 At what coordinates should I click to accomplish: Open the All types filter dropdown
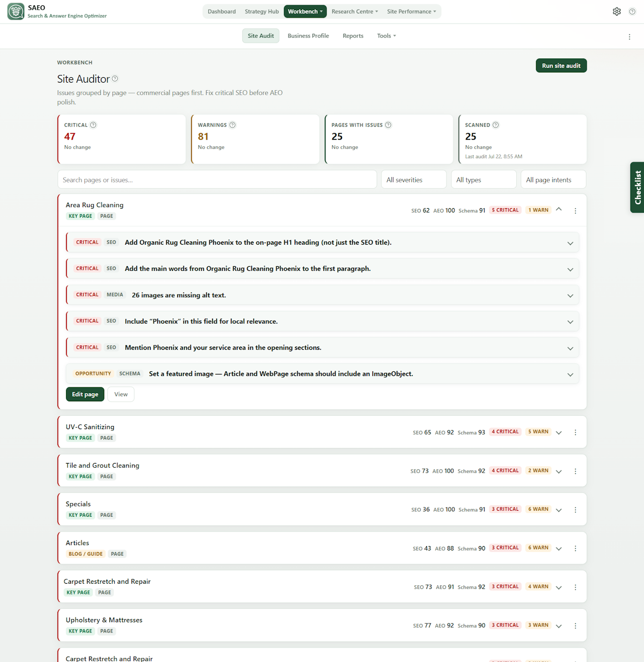[484, 180]
